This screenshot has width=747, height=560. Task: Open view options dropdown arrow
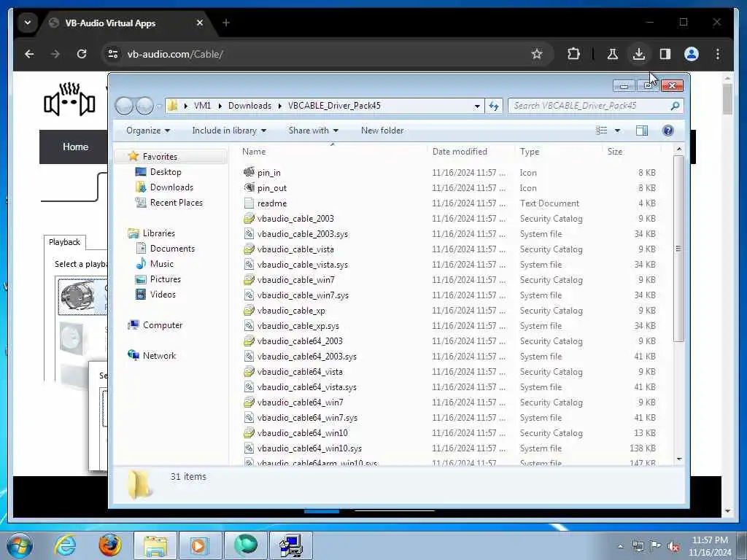617,131
